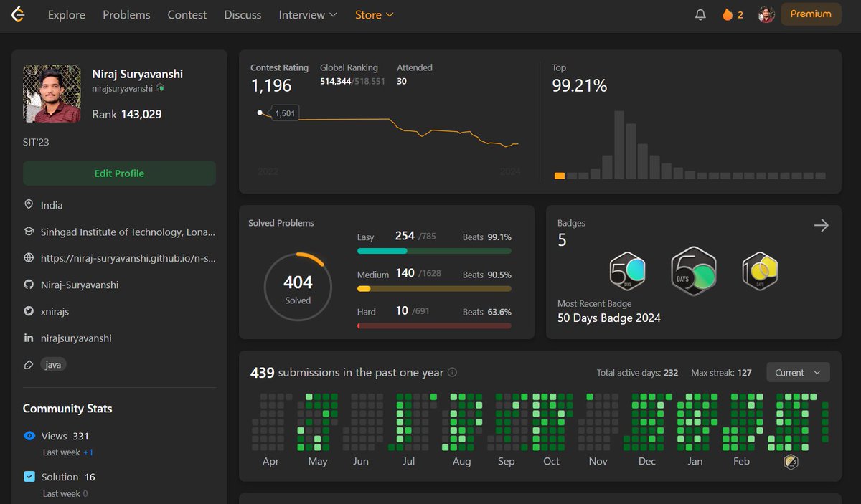
Task: Open the Problems page
Action: pos(126,14)
